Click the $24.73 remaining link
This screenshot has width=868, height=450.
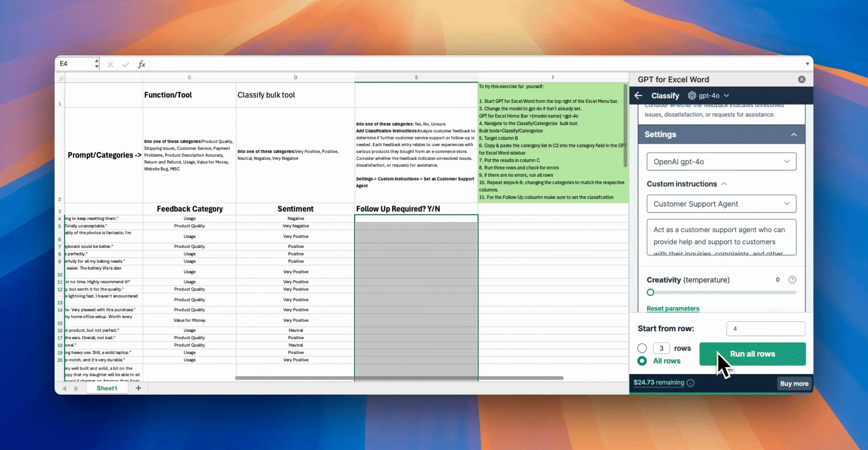tap(659, 382)
